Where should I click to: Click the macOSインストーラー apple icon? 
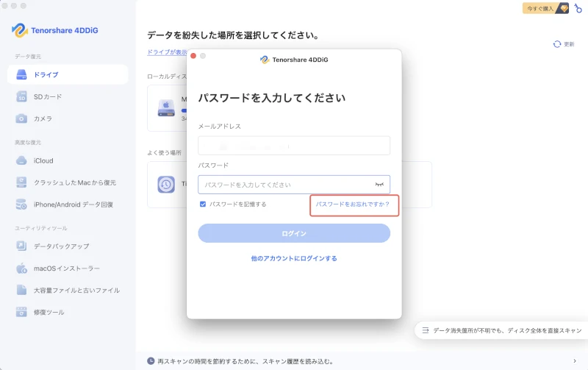click(21, 268)
